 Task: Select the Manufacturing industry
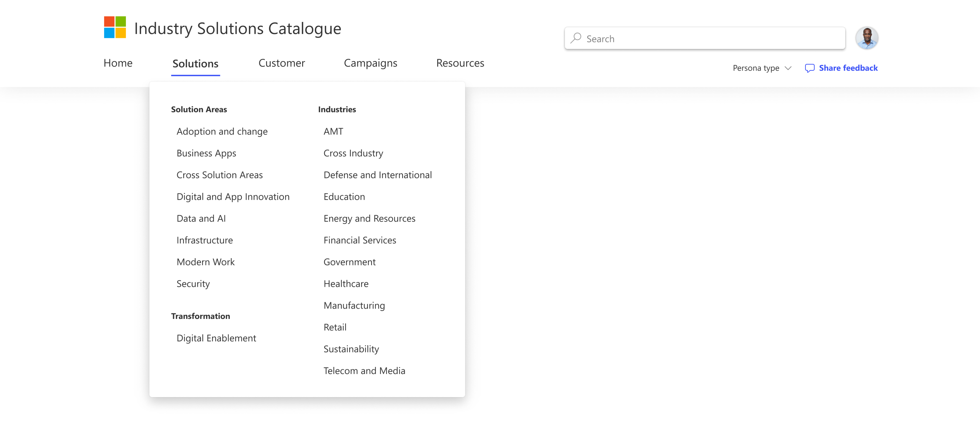pos(354,306)
